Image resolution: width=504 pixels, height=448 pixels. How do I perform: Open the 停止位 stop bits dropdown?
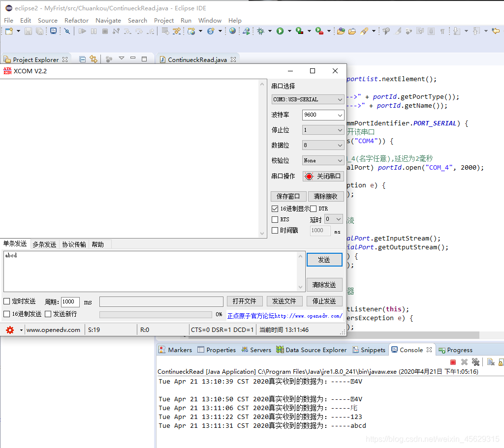pos(323,130)
